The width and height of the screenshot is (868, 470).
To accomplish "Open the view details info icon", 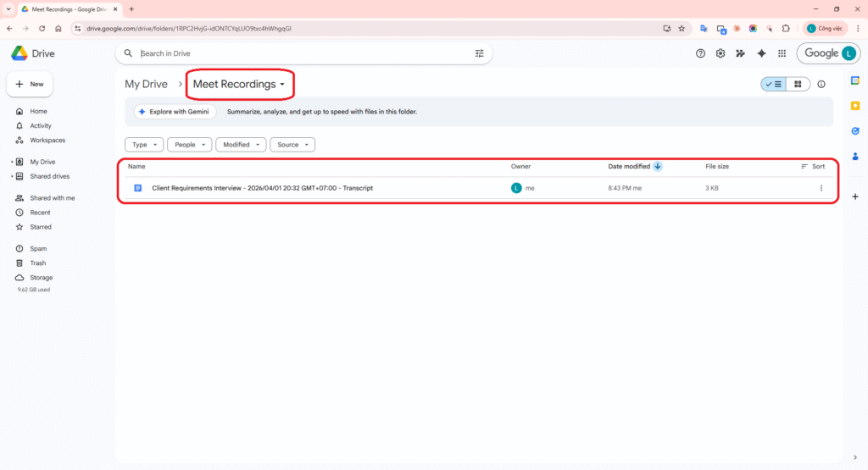I will tap(821, 85).
